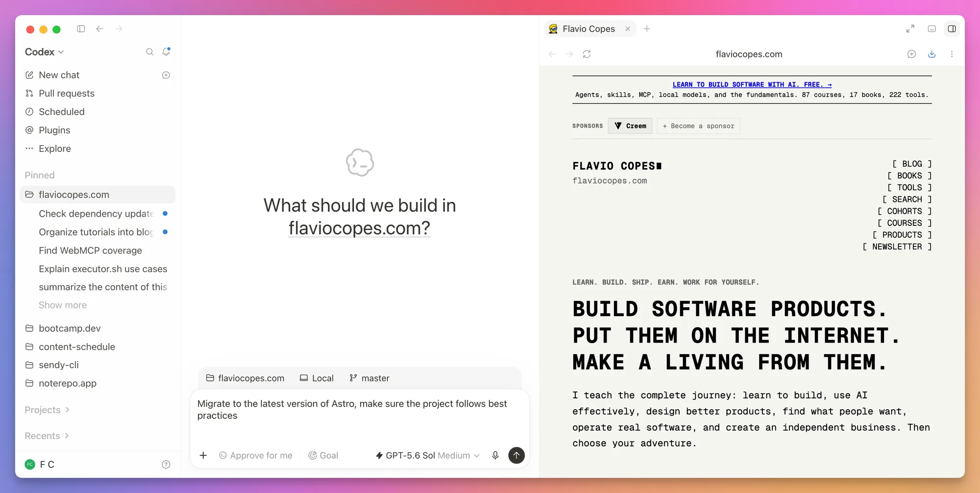Viewport: 980px width, 493px height.
Task: Switch the master branch selector
Action: [x=369, y=378]
